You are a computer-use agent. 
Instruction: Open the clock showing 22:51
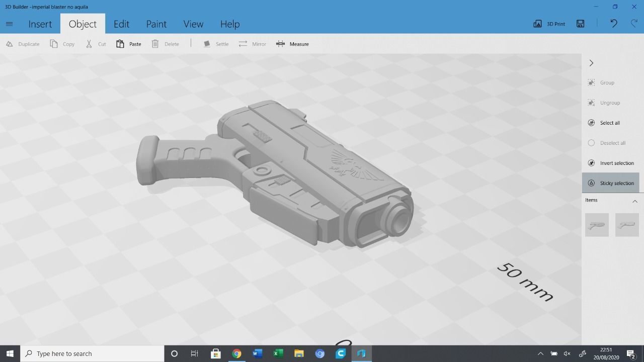click(x=606, y=353)
